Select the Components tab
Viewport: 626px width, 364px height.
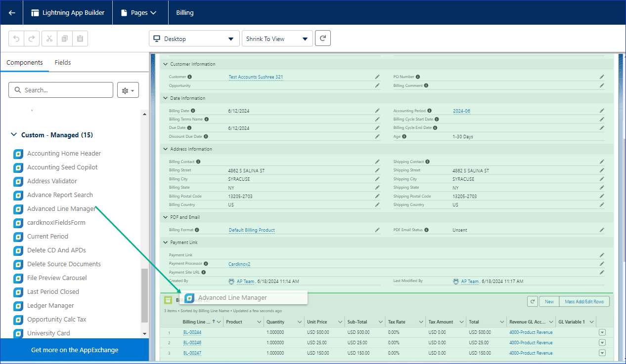24,63
